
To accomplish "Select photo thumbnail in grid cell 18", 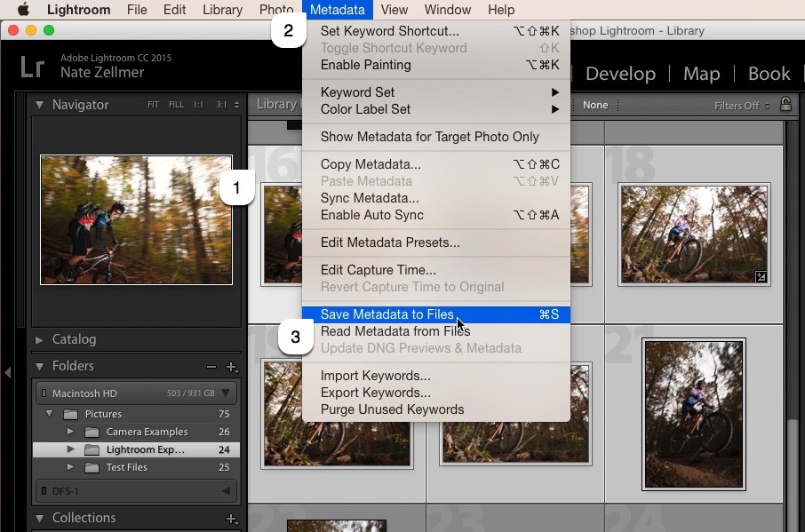I will 694,234.
